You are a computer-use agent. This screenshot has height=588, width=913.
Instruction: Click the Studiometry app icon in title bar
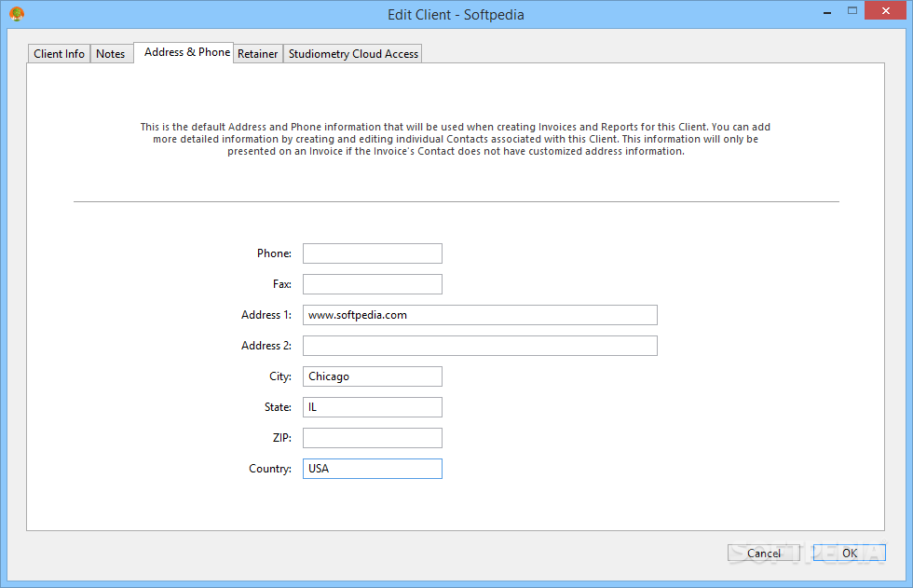click(x=17, y=13)
